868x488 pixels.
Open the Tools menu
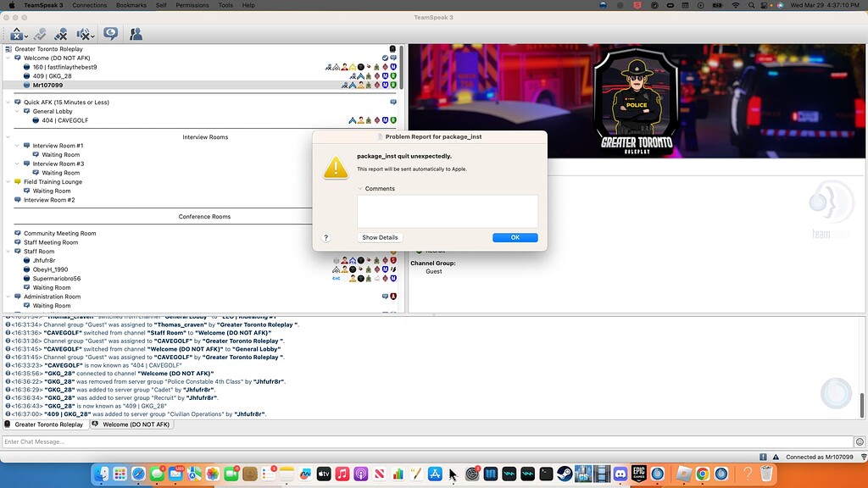[225, 5]
